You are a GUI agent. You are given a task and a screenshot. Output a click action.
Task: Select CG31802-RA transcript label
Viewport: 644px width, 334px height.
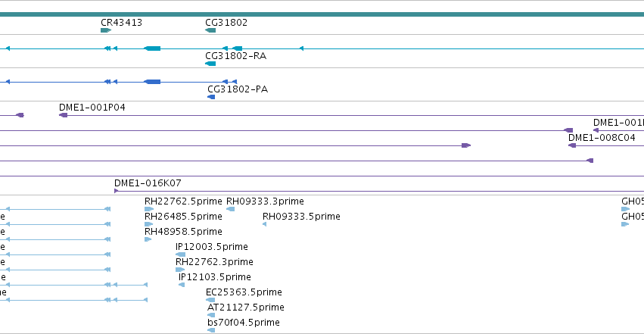click(236, 55)
